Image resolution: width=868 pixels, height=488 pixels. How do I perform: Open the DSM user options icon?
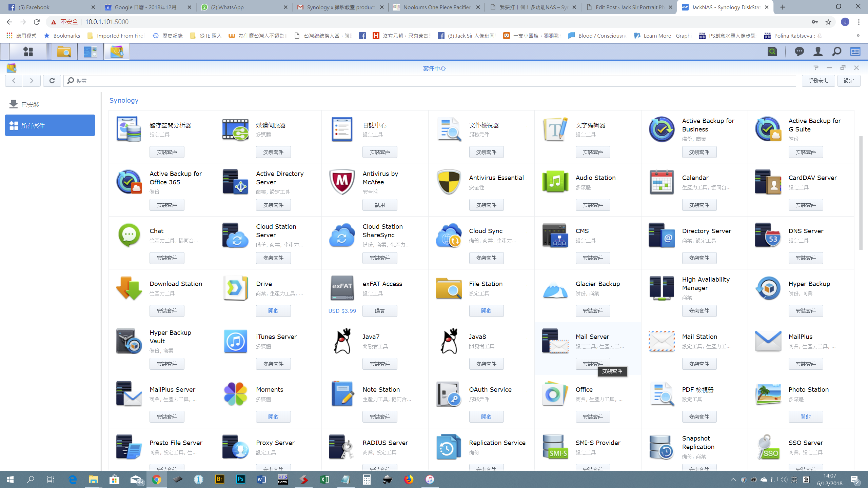pos(818,52)
